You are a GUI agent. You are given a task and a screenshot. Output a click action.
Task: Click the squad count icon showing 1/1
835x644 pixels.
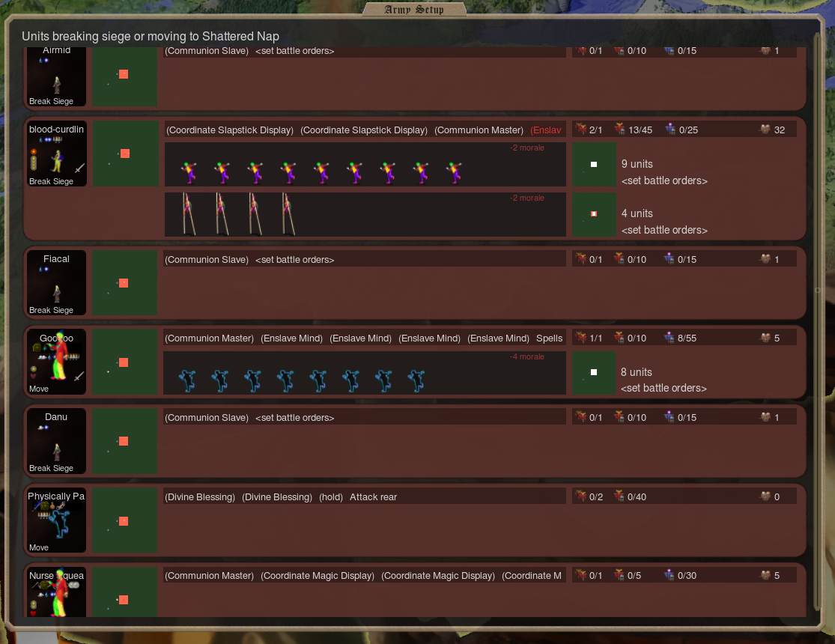pyautogui.click(x=581, y=337)
